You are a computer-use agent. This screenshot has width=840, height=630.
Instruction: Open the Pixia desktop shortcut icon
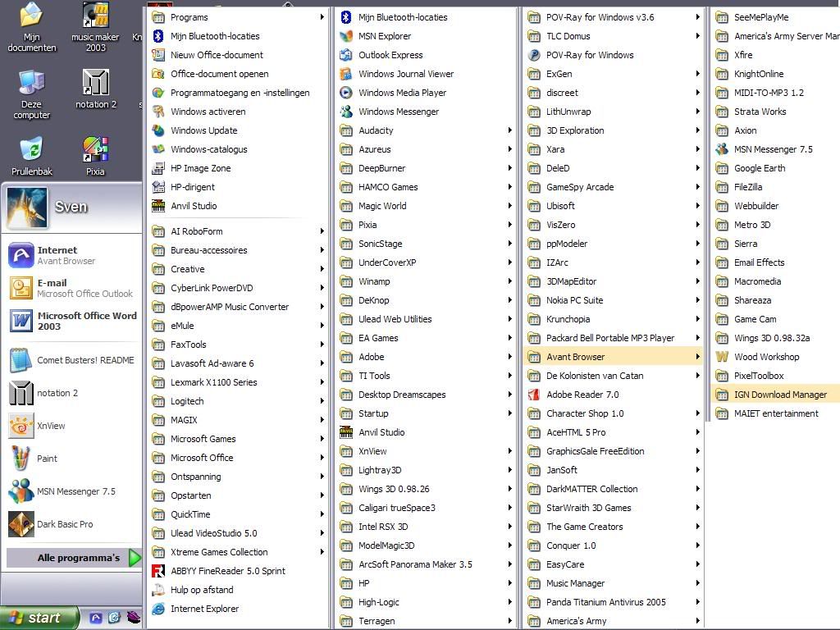coord(95,156)
